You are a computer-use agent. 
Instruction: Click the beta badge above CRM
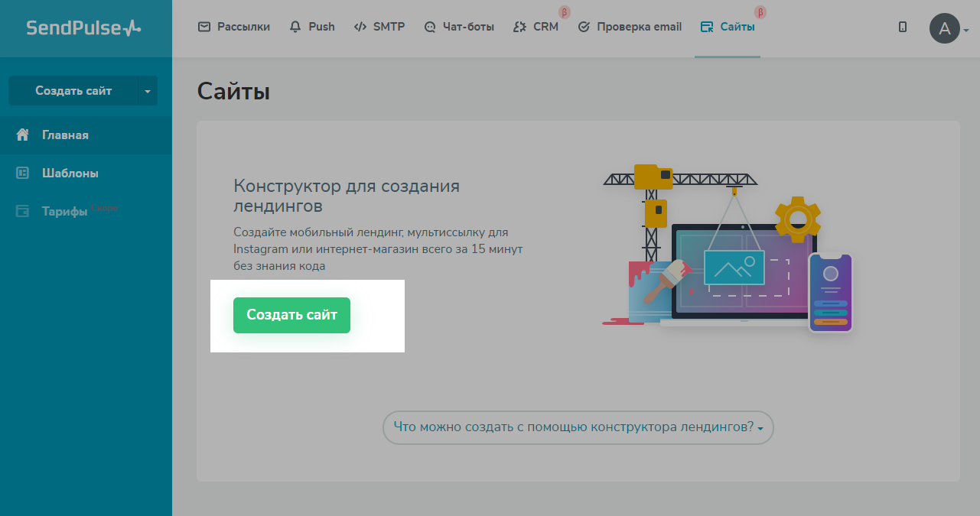pyautogui.click(x=565, y=12)
